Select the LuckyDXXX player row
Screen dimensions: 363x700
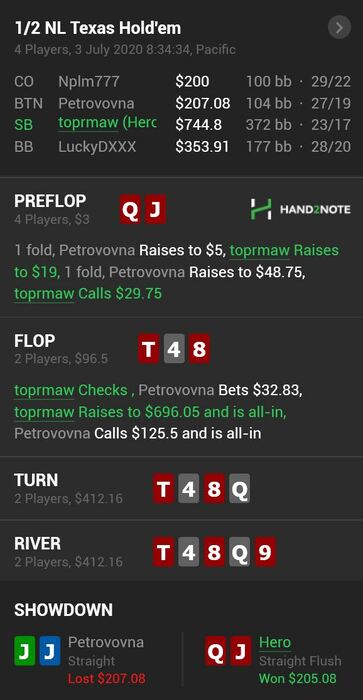(x=182, y=147)
